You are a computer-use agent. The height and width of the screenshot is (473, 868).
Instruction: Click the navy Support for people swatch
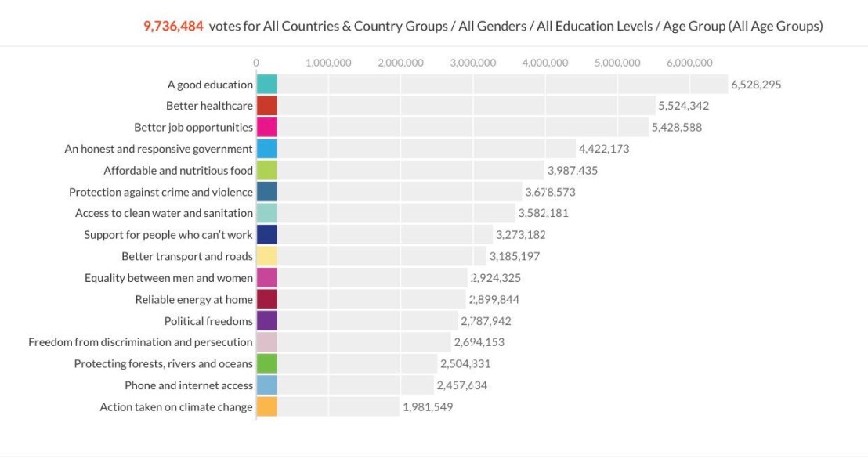tap(266, 234)
